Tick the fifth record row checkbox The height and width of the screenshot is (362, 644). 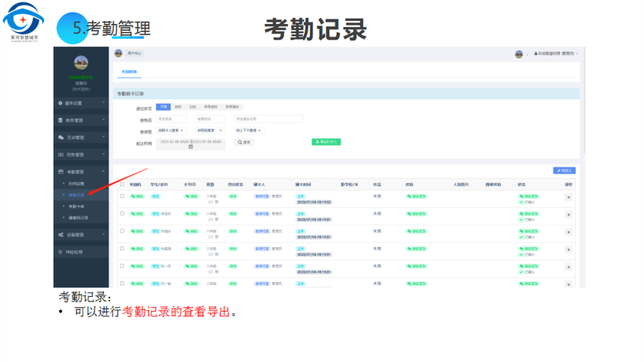point(122,266)
